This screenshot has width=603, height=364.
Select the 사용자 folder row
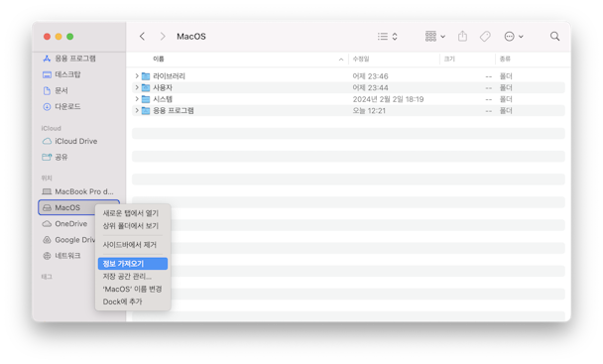(x=348, y=87)
